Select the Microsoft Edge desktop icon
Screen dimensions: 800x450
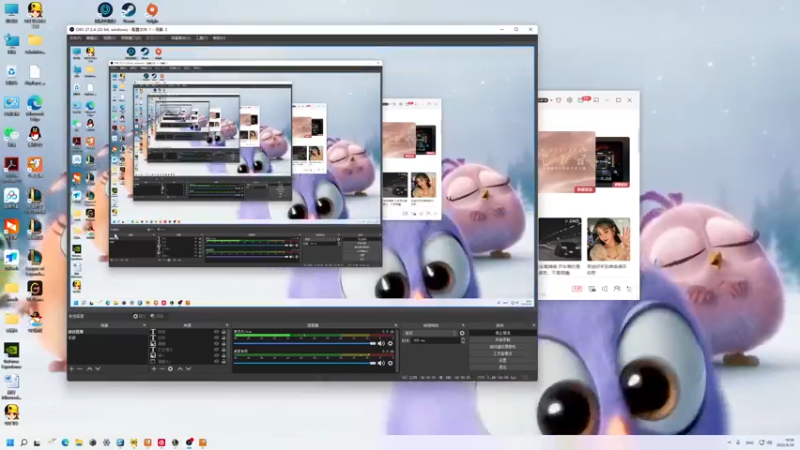coord(34,107)
